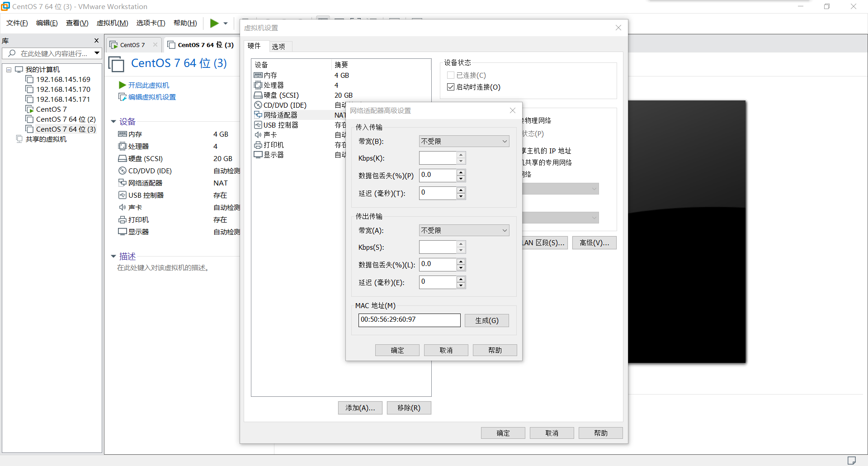This screenshot has width=868, height=466.
Task: Select VM 192.168.145.169 in library
Action: [x=63, y=80]
